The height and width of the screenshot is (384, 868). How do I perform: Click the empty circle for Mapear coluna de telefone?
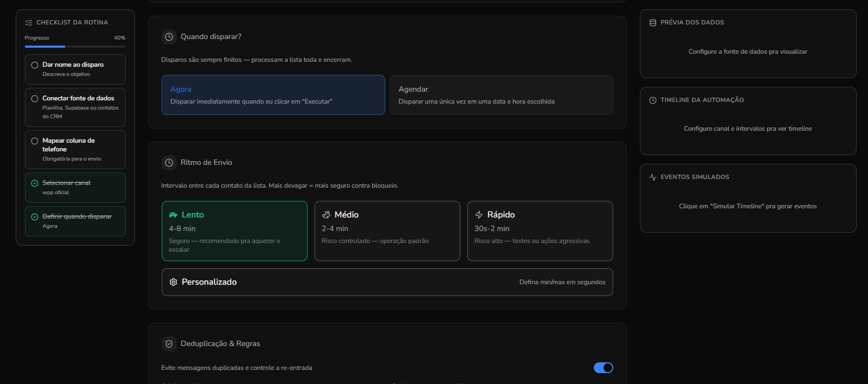[35, 141]
